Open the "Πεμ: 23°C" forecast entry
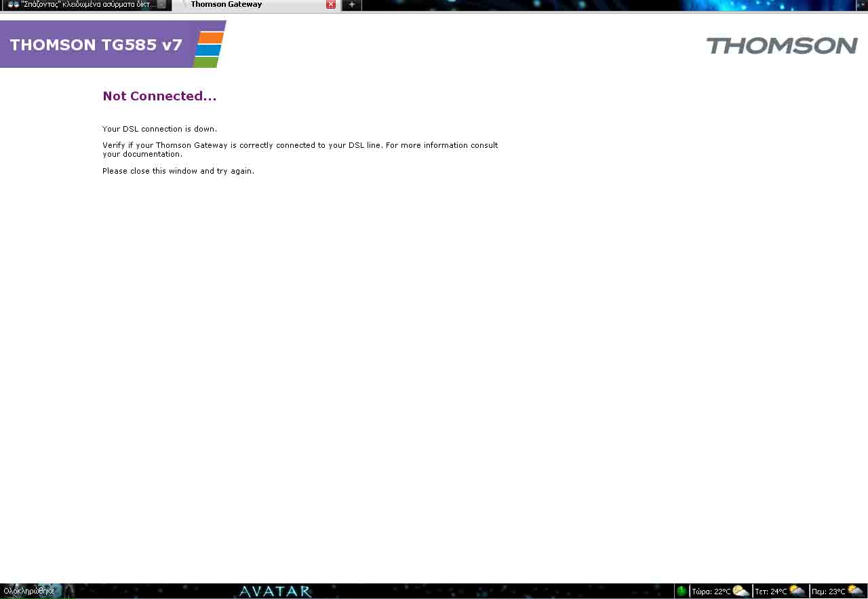This screenshot has height=599, width=868. 838,591
